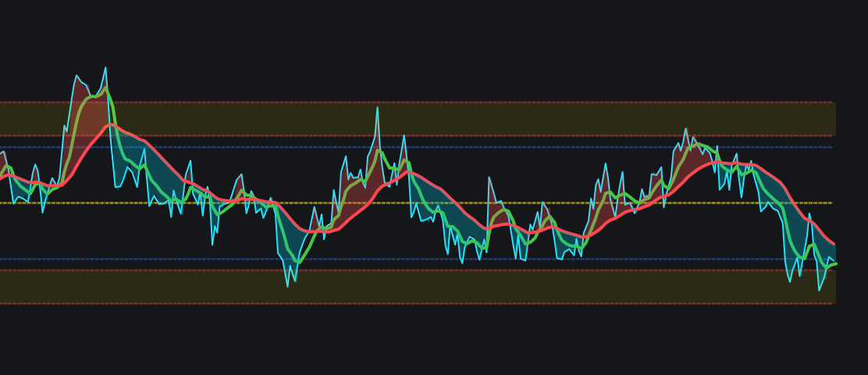Click the tallest cyan oscillator peak
This screenshot has height=375, width=868.
point(105,68)
